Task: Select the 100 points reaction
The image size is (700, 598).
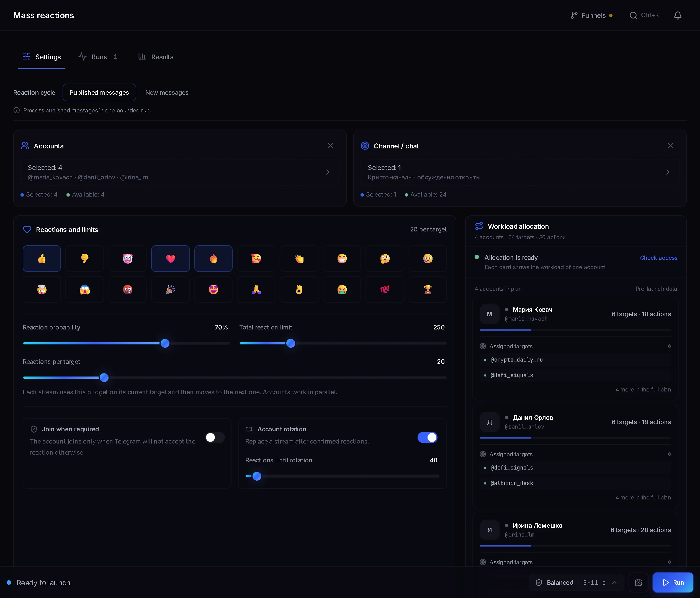Action: pos(385,290)
